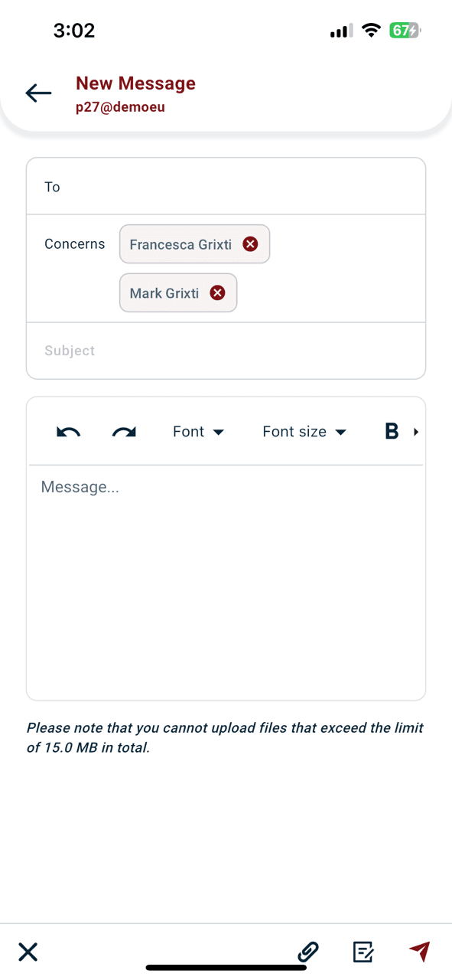Toggle bold formatting
452x980 pixels.
click(x=392, y=432)
